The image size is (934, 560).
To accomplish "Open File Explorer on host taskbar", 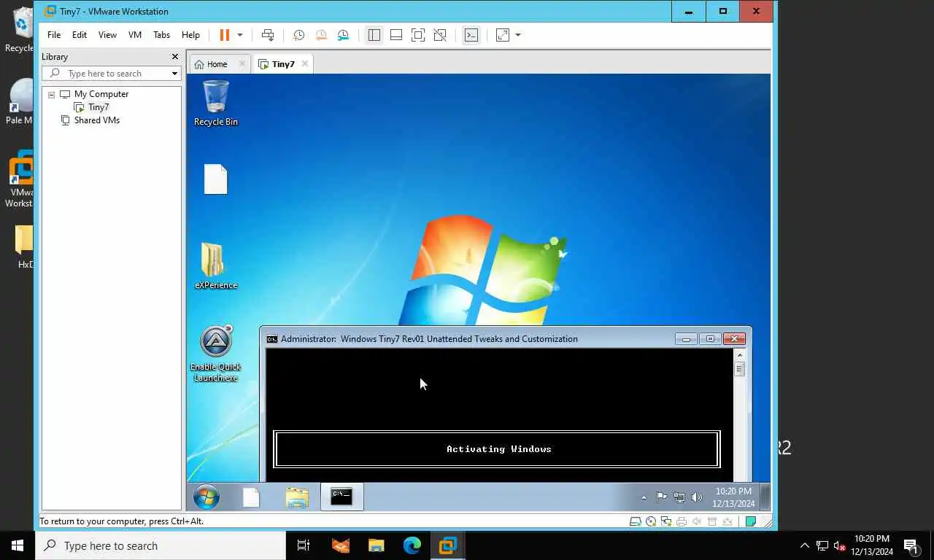I will [x=376, y=545].
